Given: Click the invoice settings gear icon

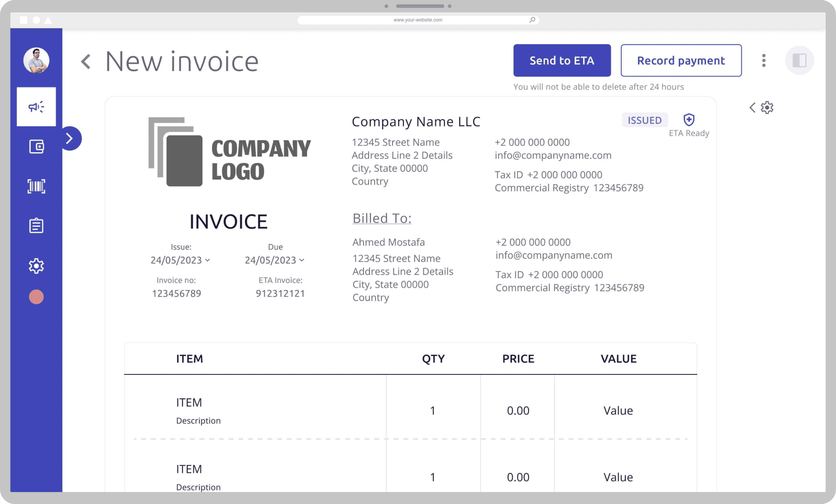Looking at the screenshot, I should [767, 108].
